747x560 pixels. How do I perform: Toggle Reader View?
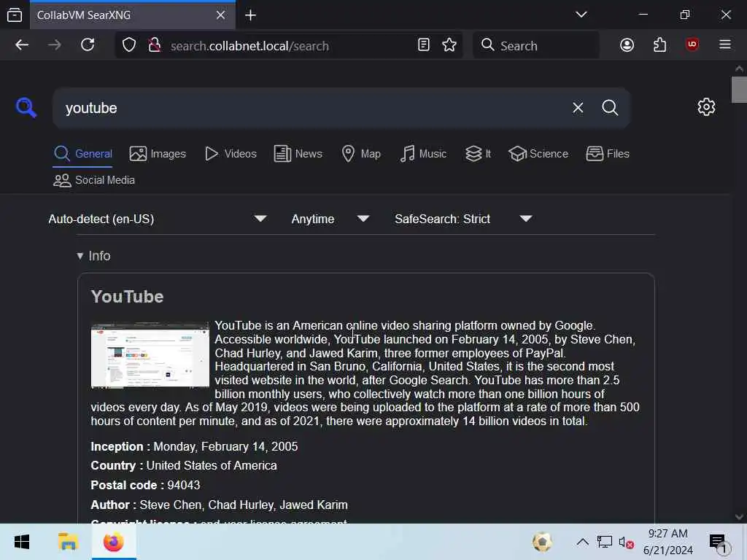424,45
